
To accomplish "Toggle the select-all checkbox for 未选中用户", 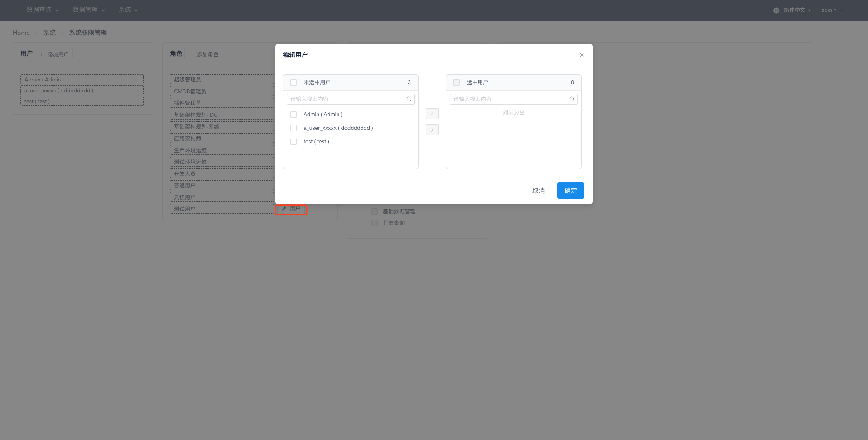I will click(294, 82).
